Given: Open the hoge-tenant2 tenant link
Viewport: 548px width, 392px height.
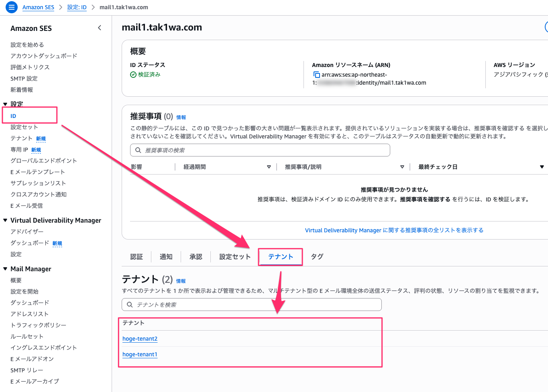Looking at the screenshot, I should coord(140,339).
